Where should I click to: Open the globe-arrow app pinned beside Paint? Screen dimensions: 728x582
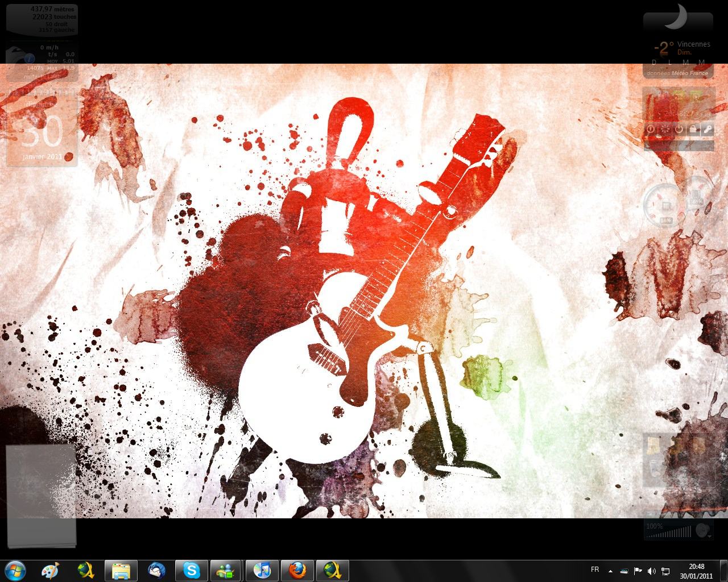(x=86, y=571)
